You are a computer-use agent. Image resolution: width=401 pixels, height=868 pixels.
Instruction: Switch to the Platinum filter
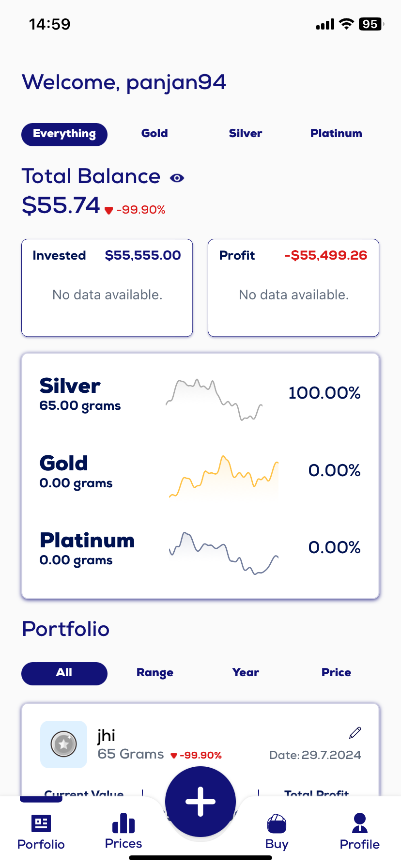pyautogui.click(x=336, y=134)
